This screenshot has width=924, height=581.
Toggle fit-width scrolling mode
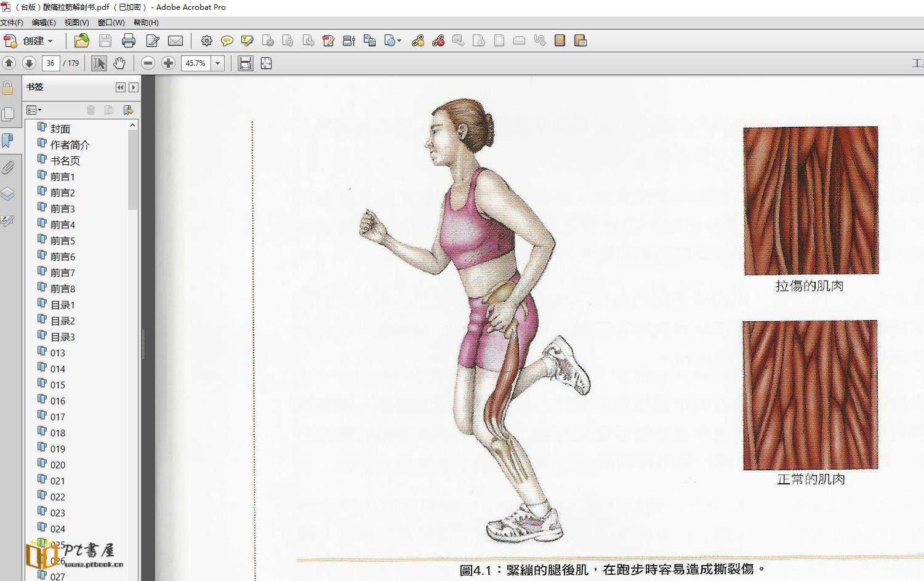(246, 63)
